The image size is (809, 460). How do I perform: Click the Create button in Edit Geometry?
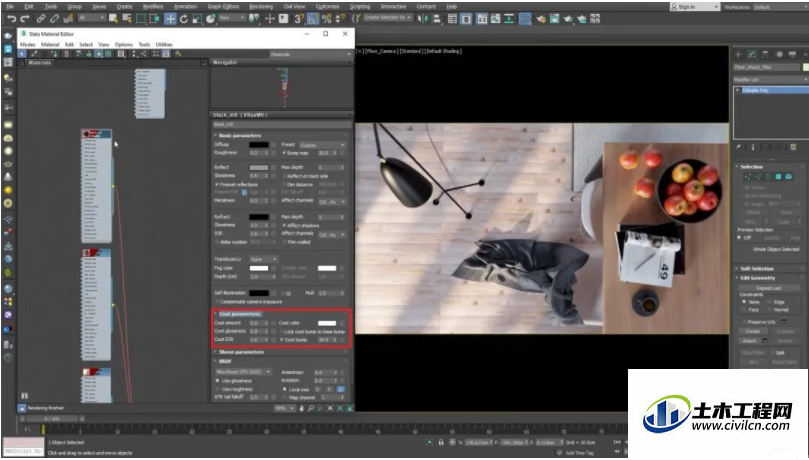click(753, 331)
